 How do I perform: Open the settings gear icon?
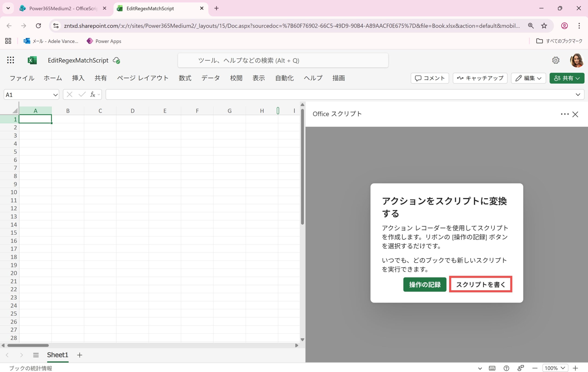(556, 60)
